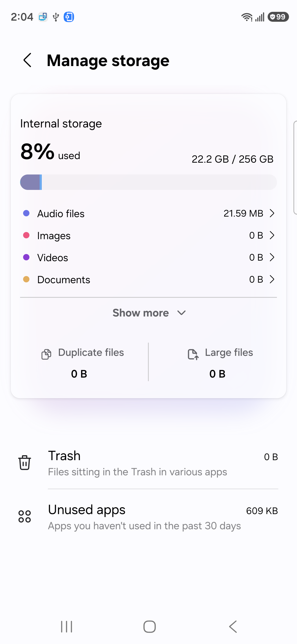This screenshot has width=297, height=644.
Task: Select the Audio files label
Action: coord(61,214)
